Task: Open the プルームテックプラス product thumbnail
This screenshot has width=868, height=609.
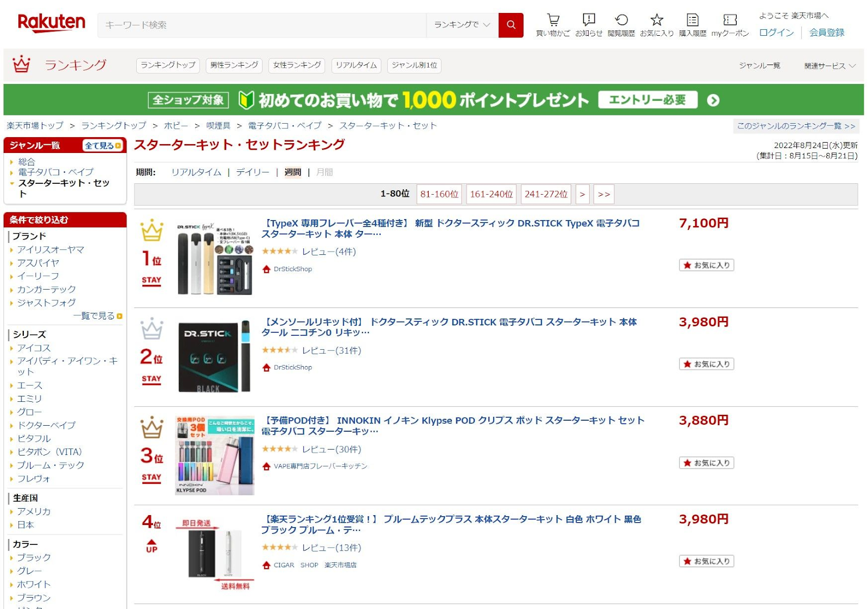Action: click(x=215, y=554)
